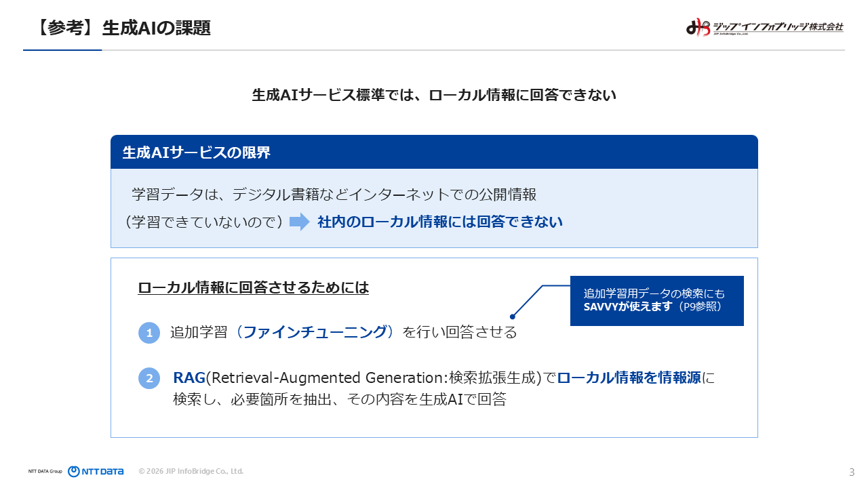This screenshot has height=488, width=868.
Task: Click the text を行い回答させる
Action: point(460,332)
